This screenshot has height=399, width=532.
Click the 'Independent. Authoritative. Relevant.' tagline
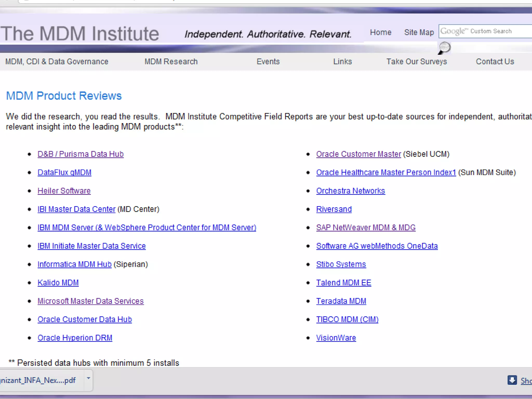268,34
